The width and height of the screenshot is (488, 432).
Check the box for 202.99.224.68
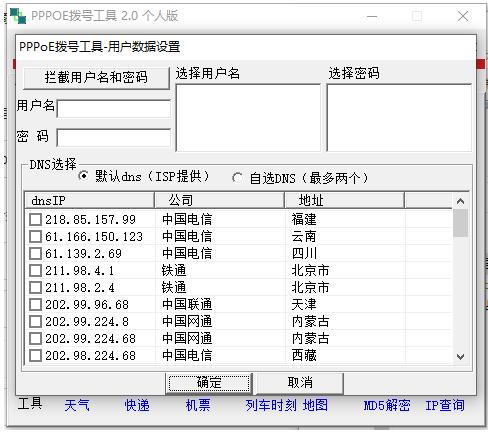click(x=35, y=339)
